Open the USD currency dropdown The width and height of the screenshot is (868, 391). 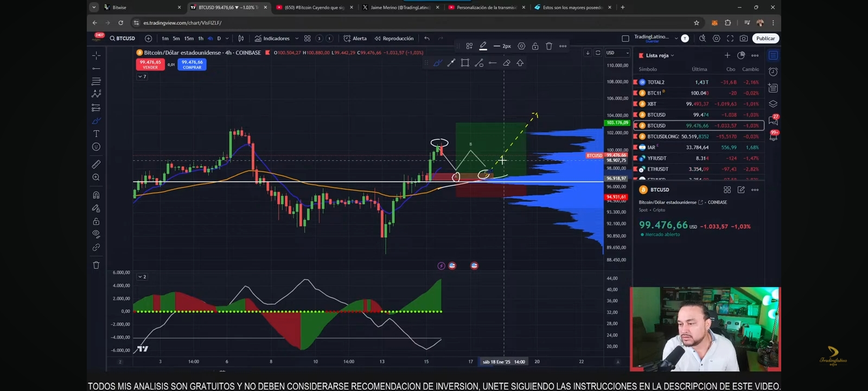tap(617, 53)
